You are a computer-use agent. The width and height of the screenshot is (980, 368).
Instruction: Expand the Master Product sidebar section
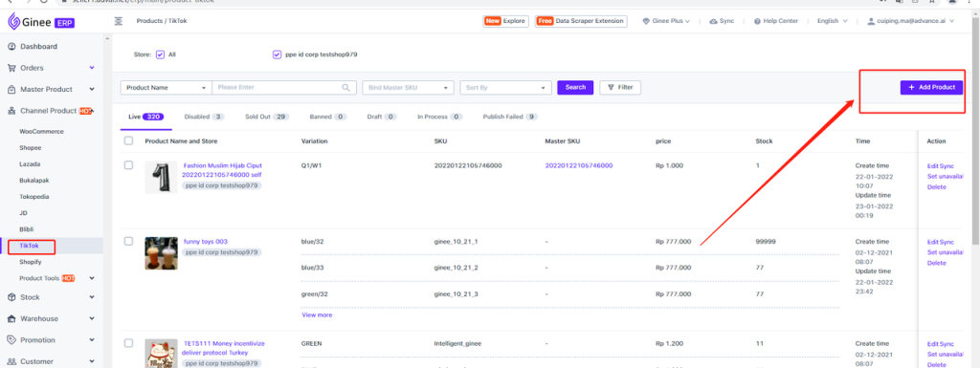[92, 89]
